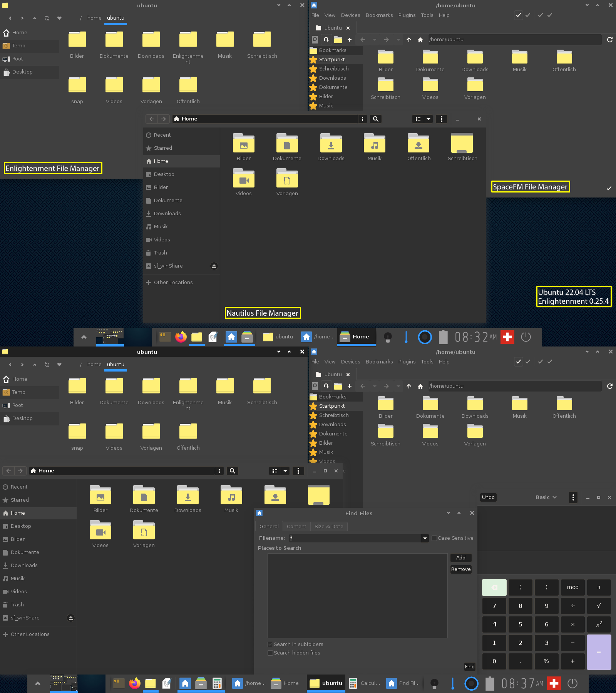Toggle the third panel checkmark in lower SpaceFM
This screenshot has width=616, height=693.
(x=541, y=362)
